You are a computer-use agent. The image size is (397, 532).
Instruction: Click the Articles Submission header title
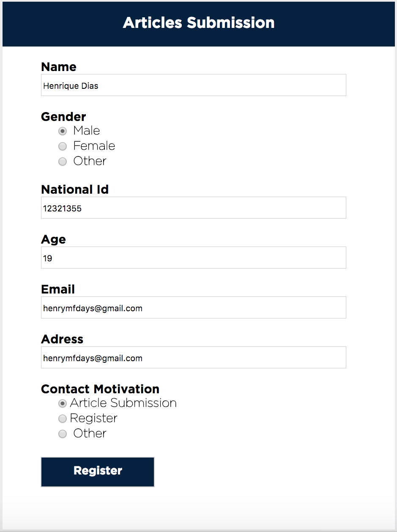pyautogui.click(x=199, y=23)
